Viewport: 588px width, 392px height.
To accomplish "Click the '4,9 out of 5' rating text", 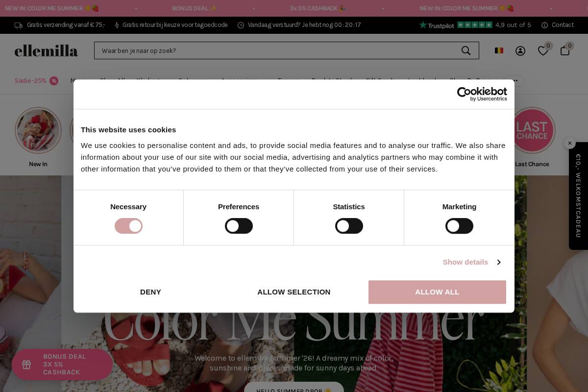I will [x=513, y=25].
